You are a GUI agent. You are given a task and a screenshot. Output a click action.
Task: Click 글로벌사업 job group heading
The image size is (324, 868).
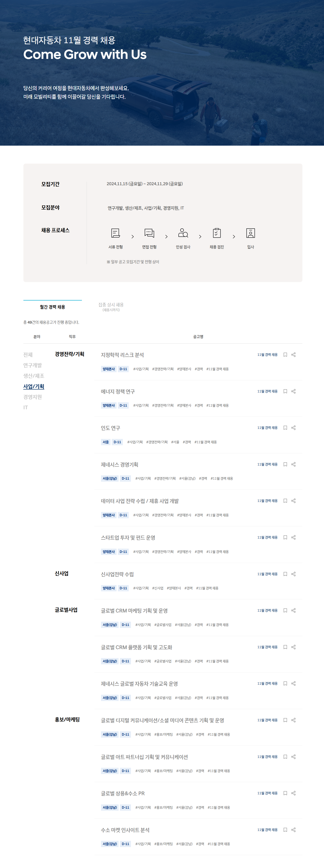click(x=66, y=610)
